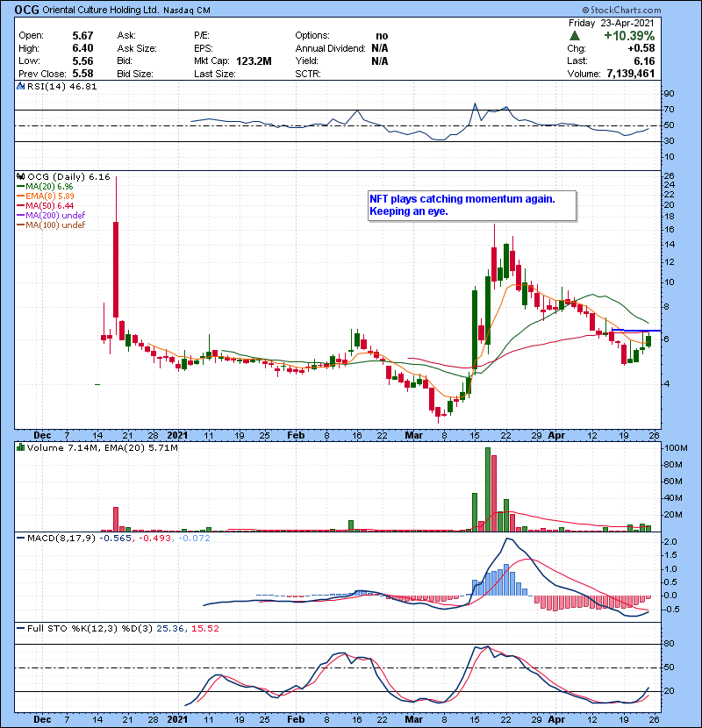The width and height of the screenshot is (702, 728).
Task: Click the green up-triangle change icon
Action: tap(574, 36)
